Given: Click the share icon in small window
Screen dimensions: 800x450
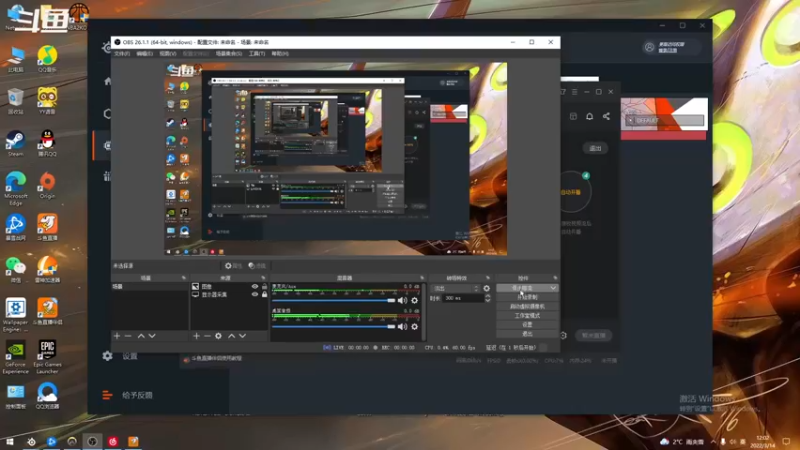Looking at the screenshot, I should (x=606, y=116).
